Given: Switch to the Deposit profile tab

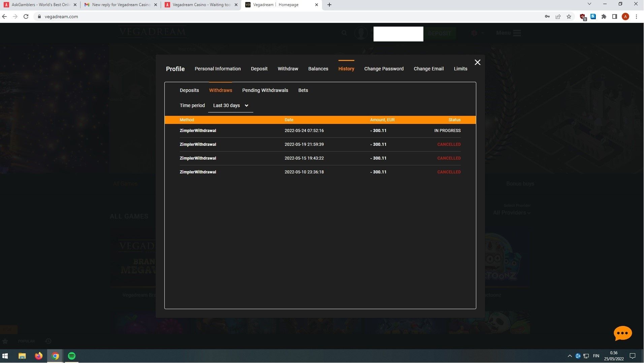Looking at the screenshot, I should coord(259,69).
